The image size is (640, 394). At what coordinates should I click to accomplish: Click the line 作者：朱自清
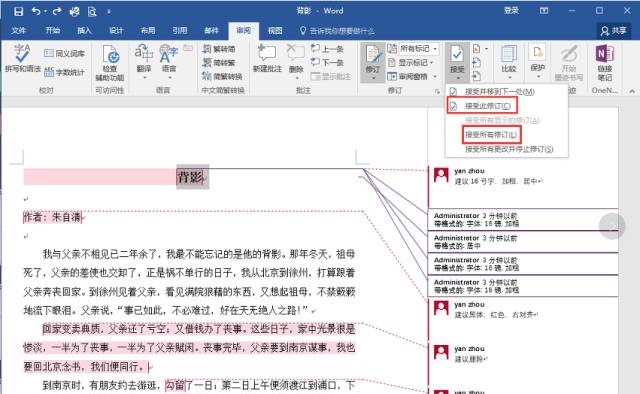52,217
